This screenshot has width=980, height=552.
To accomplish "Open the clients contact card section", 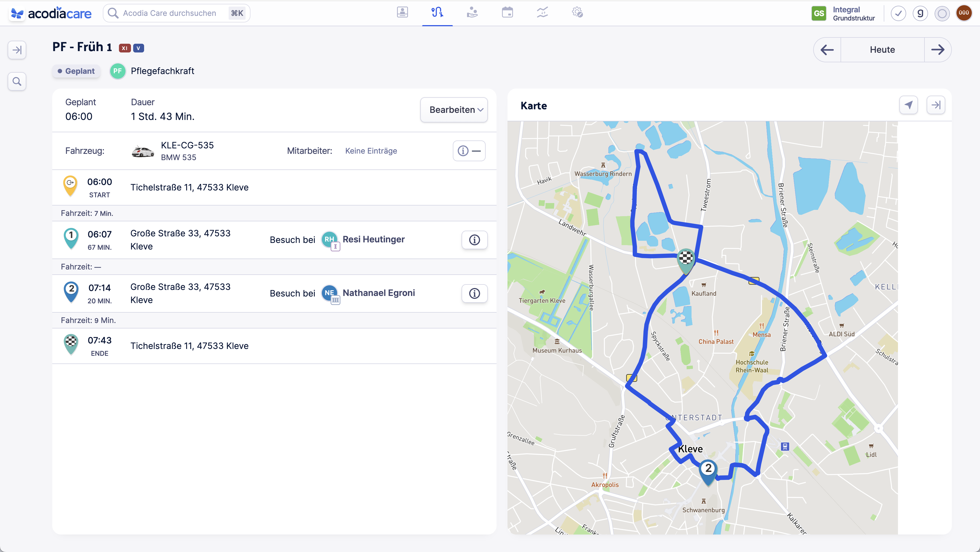I will coord(402,13).
